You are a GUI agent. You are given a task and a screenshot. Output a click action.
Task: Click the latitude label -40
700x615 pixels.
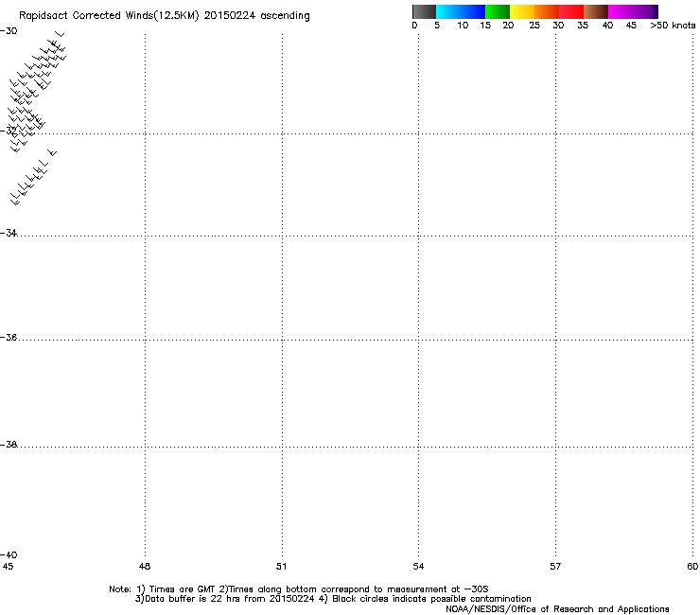[x=9, y=554]
